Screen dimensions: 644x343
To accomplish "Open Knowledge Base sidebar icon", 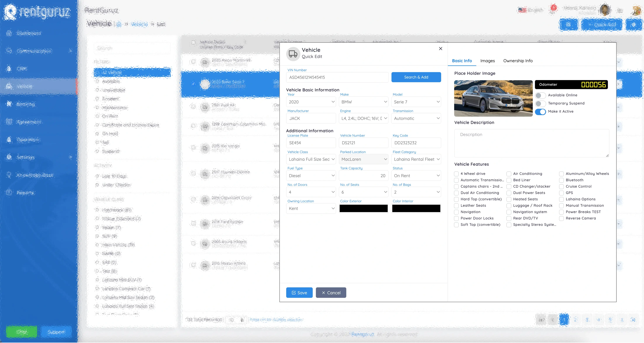I will tap(9, 175).
